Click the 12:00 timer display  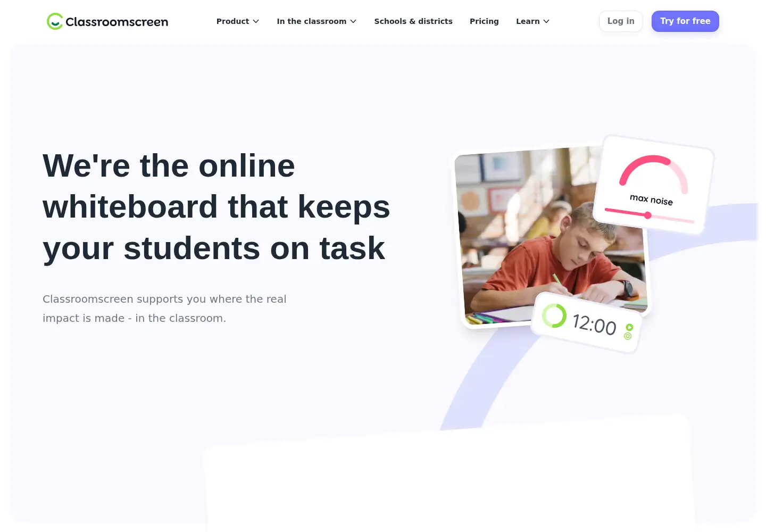click(594, 325)
